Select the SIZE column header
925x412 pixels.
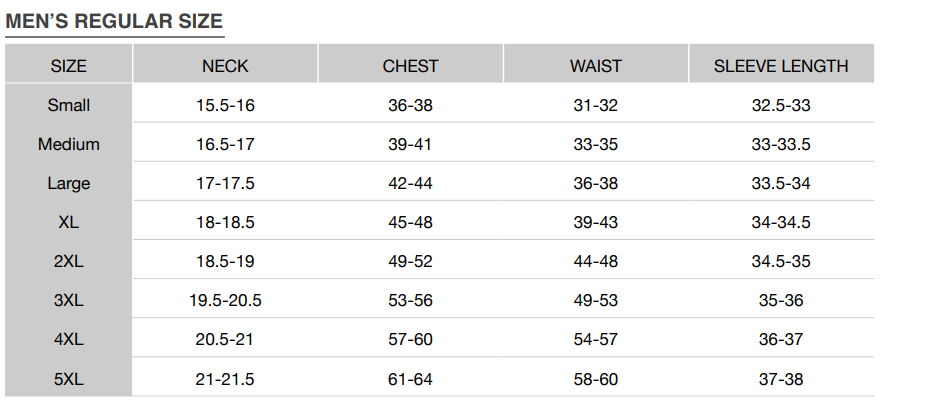(68, 66)
